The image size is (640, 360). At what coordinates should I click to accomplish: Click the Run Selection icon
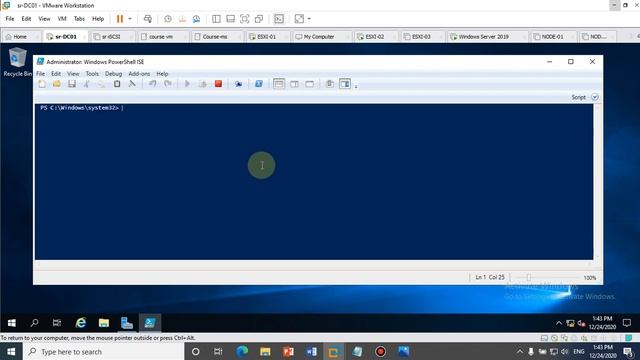202,84
